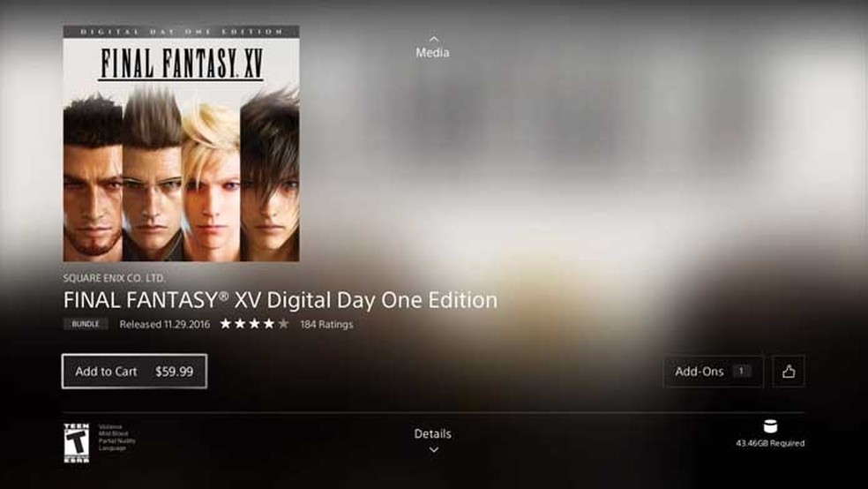Open the Details section label
868x489 pixels.
point(432,433)
